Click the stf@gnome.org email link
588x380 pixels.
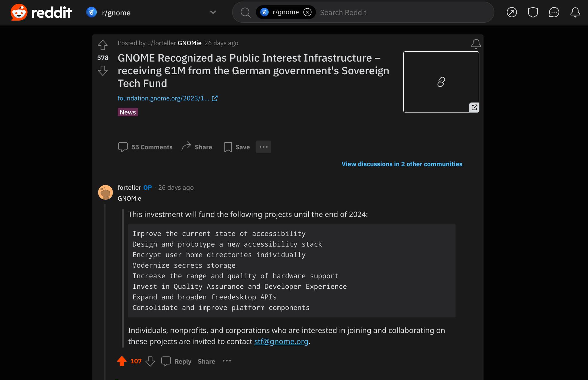point(281,342)
